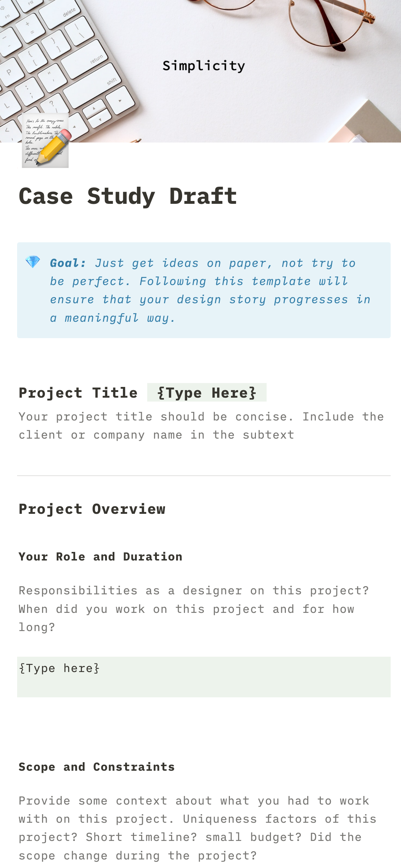The width and height of the screenshot is (401, 868).
Task: Click the "Case Study Draft" page title
Action: click(128, 196)
